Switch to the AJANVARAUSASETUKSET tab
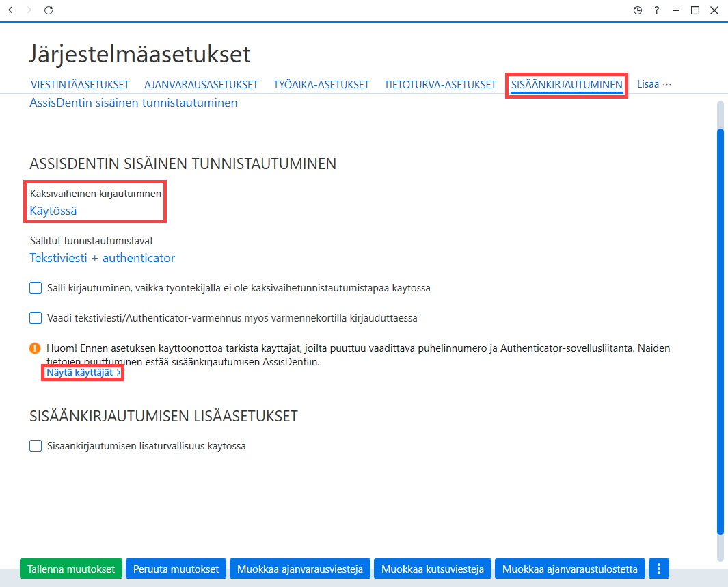This screenshot has width=728, height=587. [x=201, y=85]
